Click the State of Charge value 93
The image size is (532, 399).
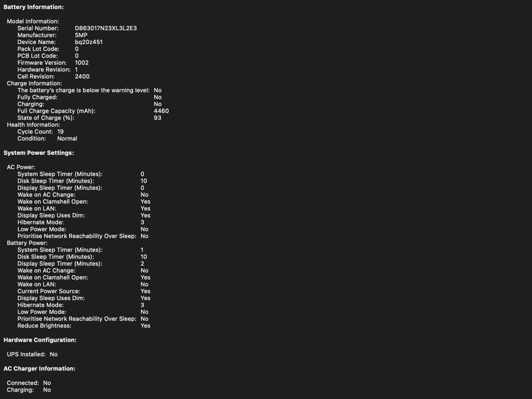[157, 118]
